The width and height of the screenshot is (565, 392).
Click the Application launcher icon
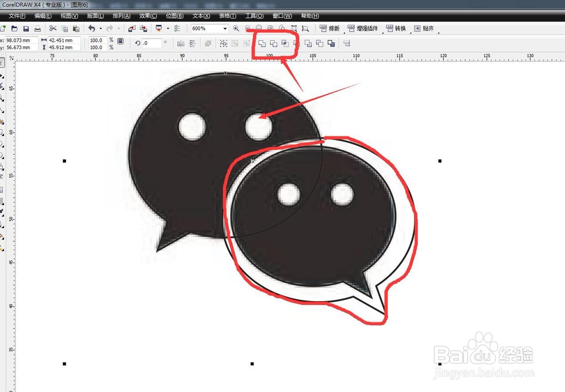[x=159, y=28]
